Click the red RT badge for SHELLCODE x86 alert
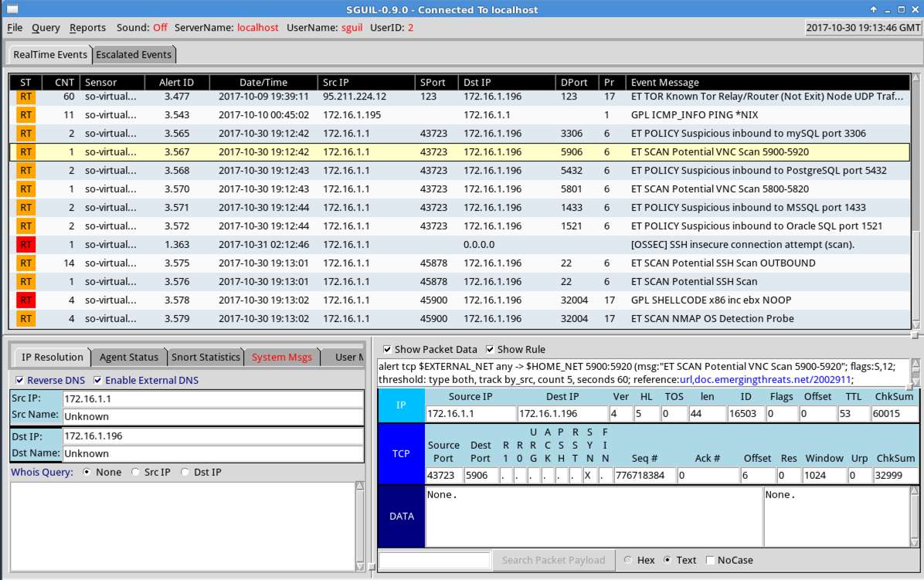924x580 pixels. (x=26, y=300)
